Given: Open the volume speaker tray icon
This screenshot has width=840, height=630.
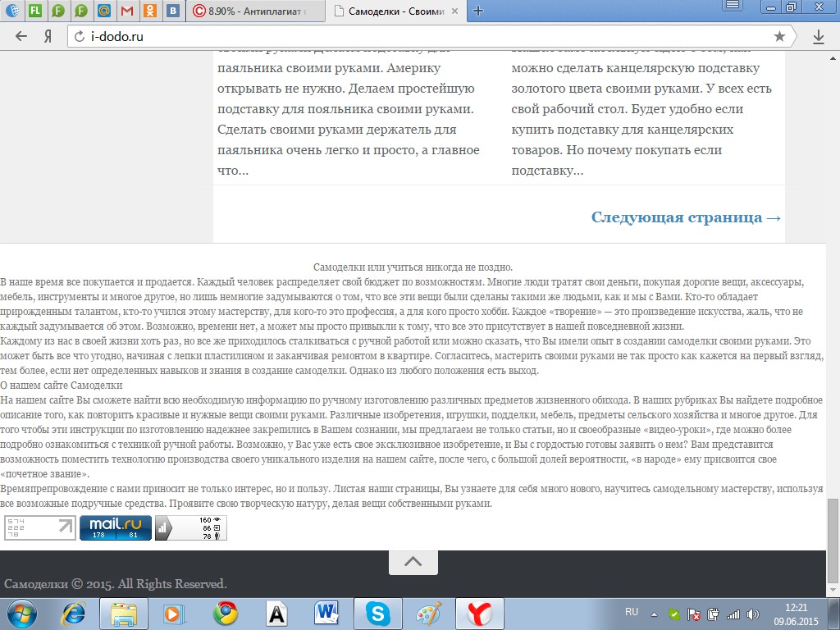Looking at the screenshot, I should tap(753, 614).
